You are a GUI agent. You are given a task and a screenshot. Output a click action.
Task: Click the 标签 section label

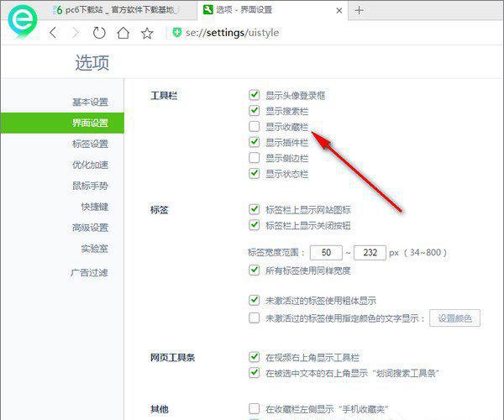pyautogui.click(x=159, y=210)
